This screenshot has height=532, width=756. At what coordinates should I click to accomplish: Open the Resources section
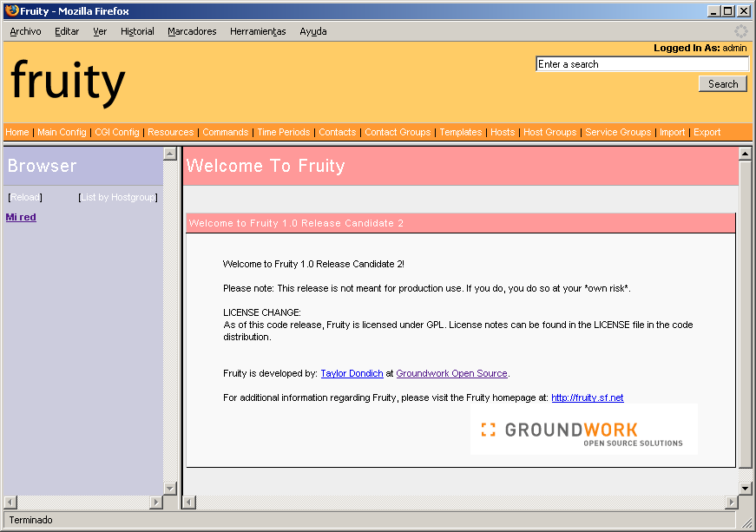(171, 132)
